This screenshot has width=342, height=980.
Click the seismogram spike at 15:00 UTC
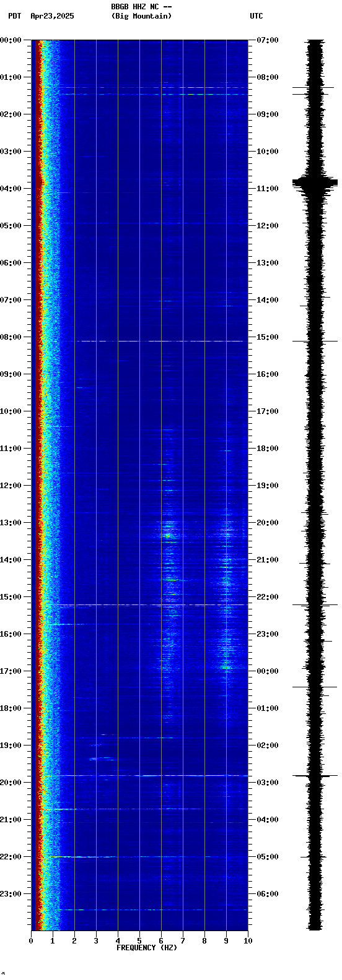click(315, 341)
